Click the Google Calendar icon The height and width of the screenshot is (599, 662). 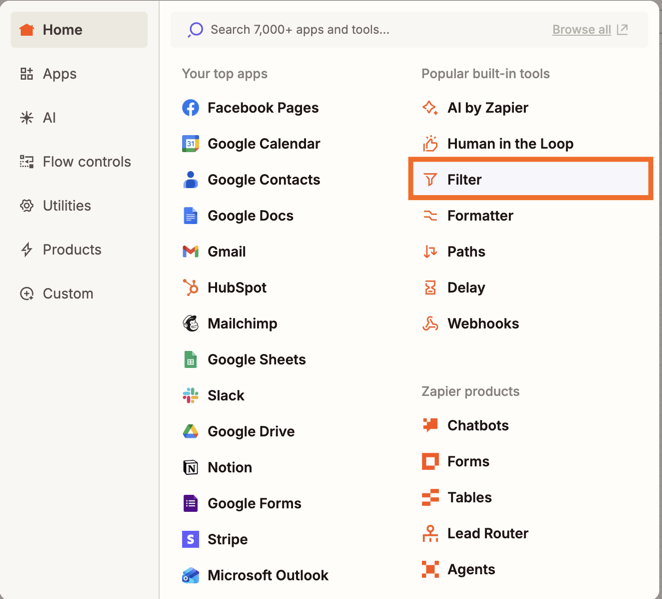coord(190,144)
